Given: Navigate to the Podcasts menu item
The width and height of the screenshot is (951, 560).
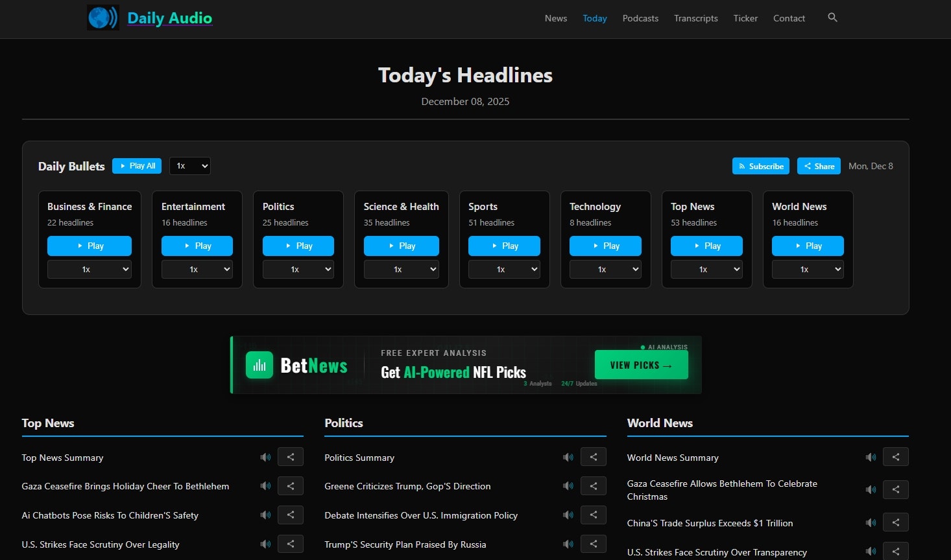Looking at the screenshot, I should (x=640, y=18).
